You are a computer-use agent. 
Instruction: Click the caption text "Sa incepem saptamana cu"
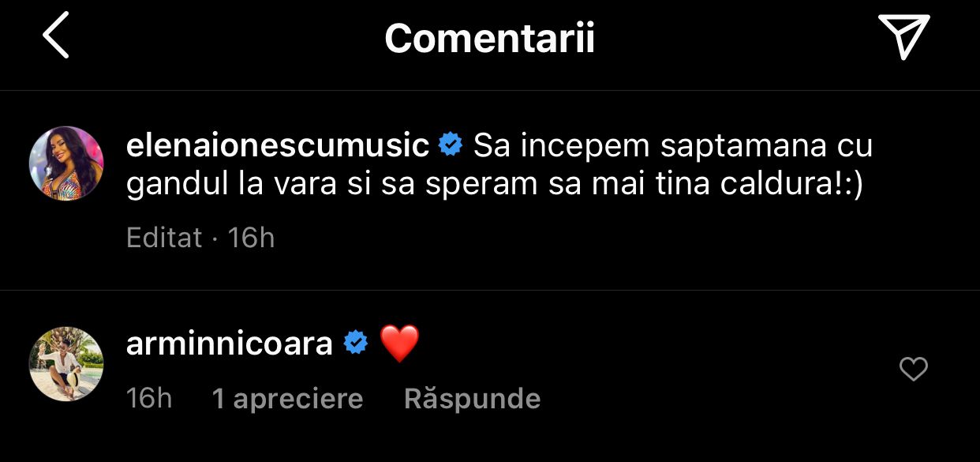pyautogui.click(x=673, y=146)
